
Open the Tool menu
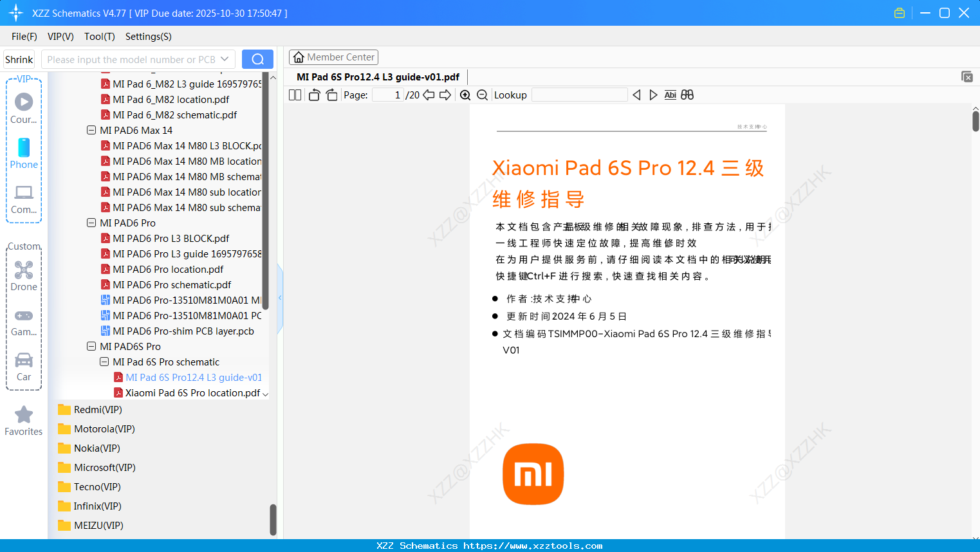click(x=99, y=37)
